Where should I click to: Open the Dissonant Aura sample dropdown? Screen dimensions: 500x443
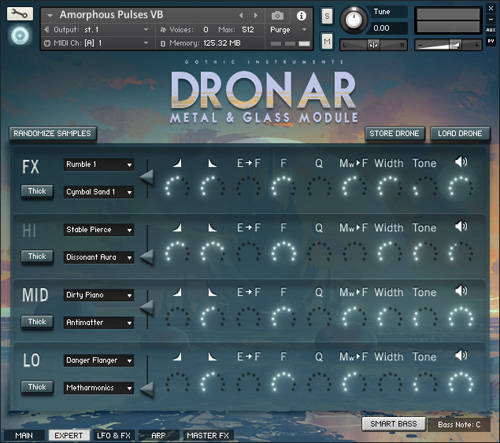pos(99,257)
